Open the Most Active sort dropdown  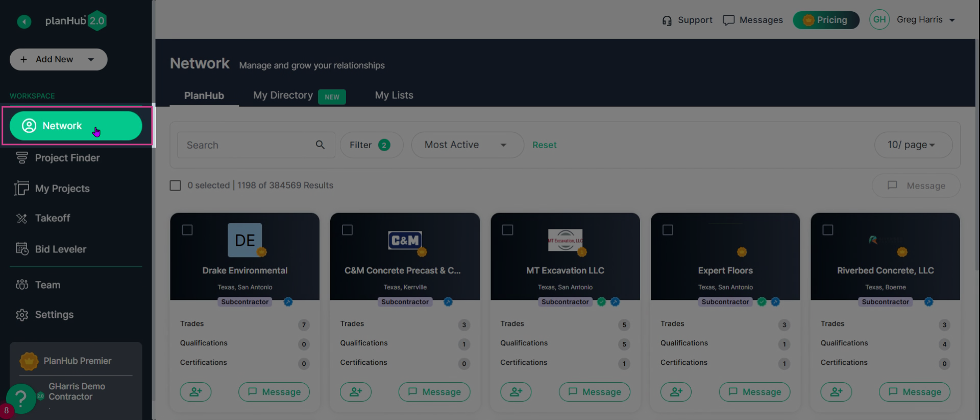click(x=468, y=145)
